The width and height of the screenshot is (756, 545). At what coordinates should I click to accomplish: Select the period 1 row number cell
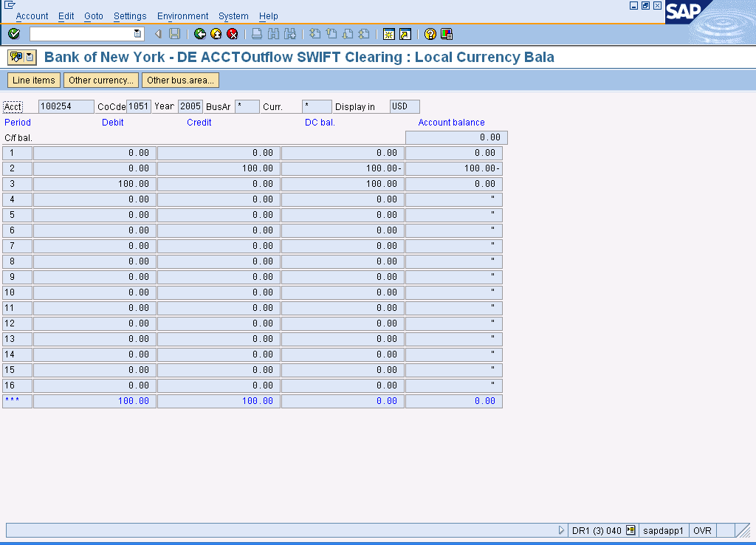click(x=18, y=153)
